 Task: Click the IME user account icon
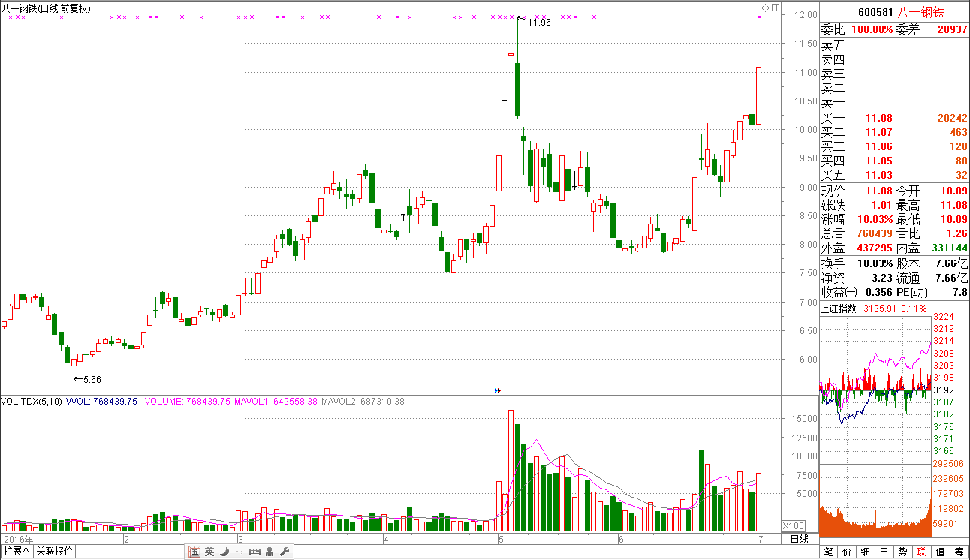270,552
